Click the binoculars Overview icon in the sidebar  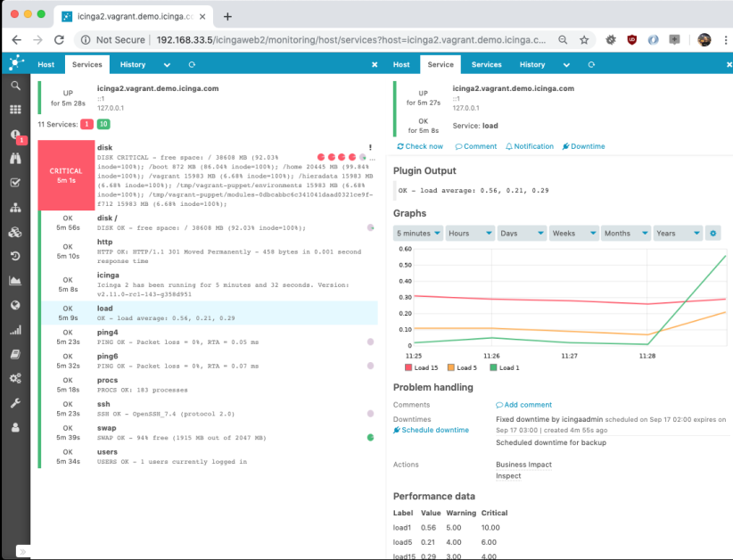point(15,159)
